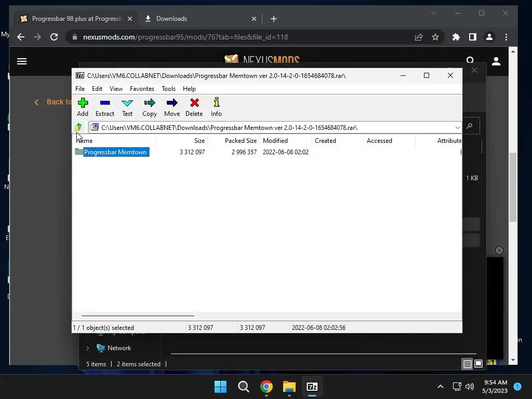Switch Explorer to large icons view
This screenshot has height=399, width=532.
point(478,364)
